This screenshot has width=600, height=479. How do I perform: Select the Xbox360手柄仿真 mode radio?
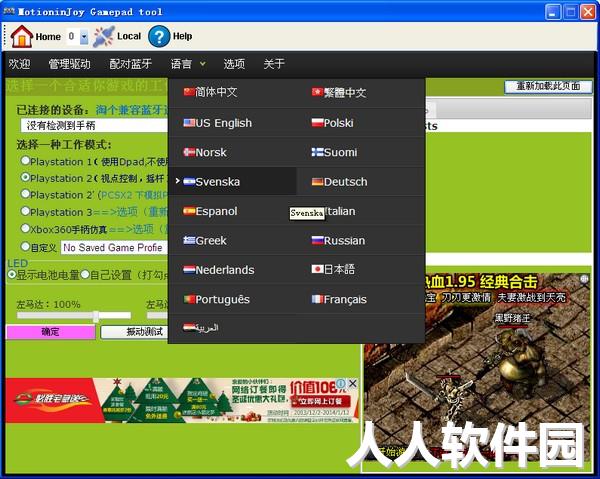[25, 228]
